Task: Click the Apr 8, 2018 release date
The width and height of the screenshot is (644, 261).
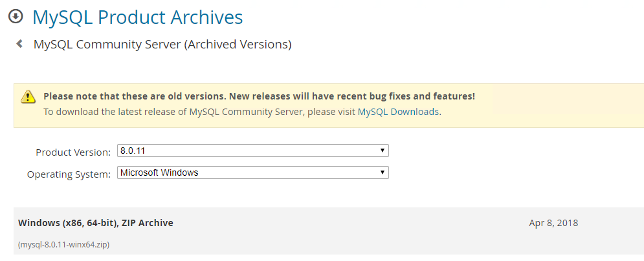Action: pos(553,223)
